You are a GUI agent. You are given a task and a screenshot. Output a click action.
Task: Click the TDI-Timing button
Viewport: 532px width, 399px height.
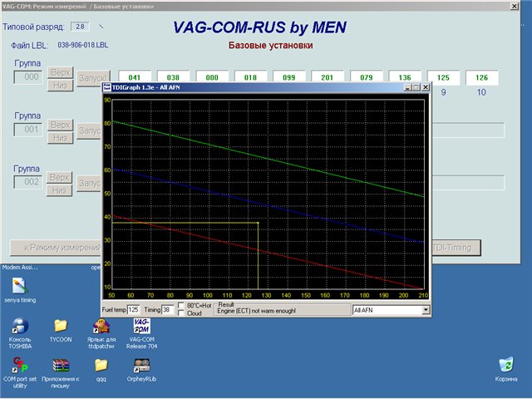[456, 248]
